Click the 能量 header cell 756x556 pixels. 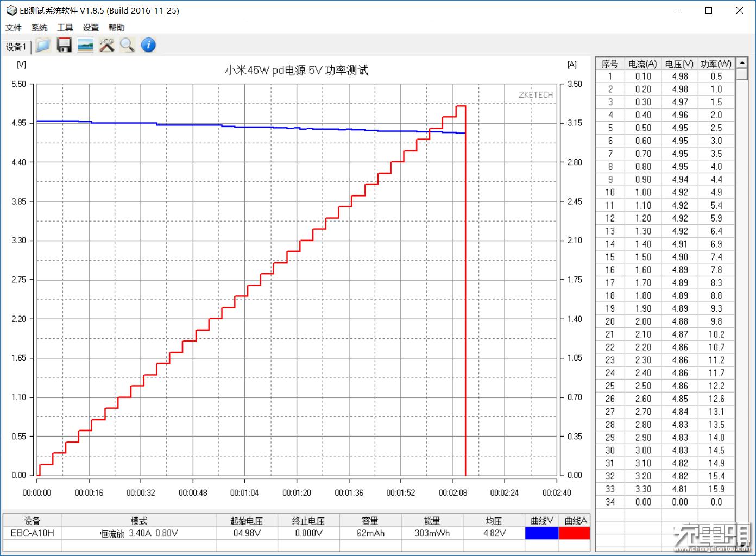click(x=432, y=521)
